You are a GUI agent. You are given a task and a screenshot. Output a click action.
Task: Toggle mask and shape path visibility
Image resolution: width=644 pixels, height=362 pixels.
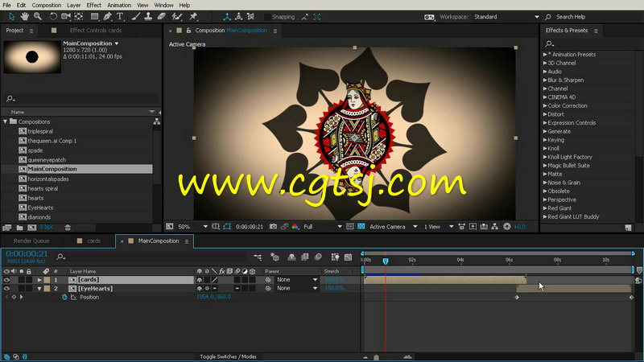click(x=227, y=227)
